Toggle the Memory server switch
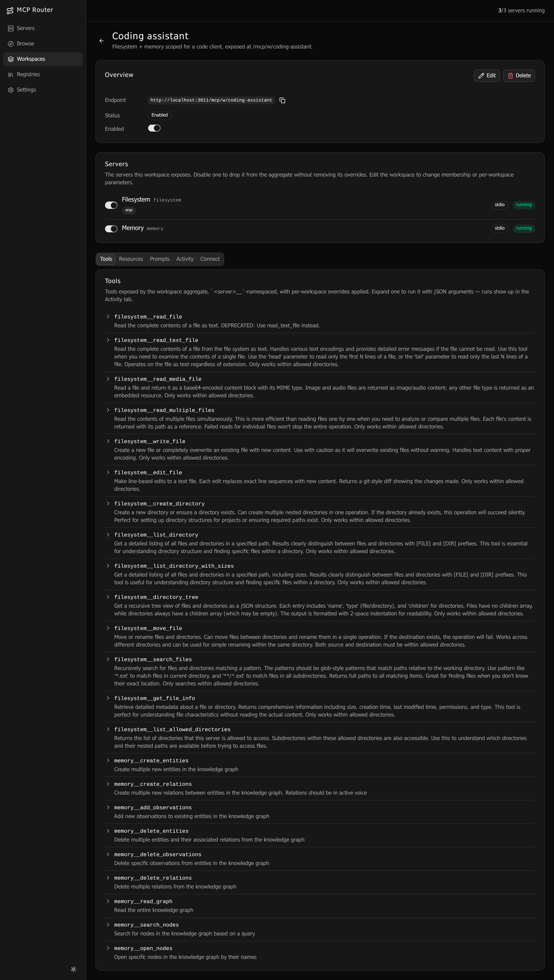The image size is (554, 980). pos(111,229)
